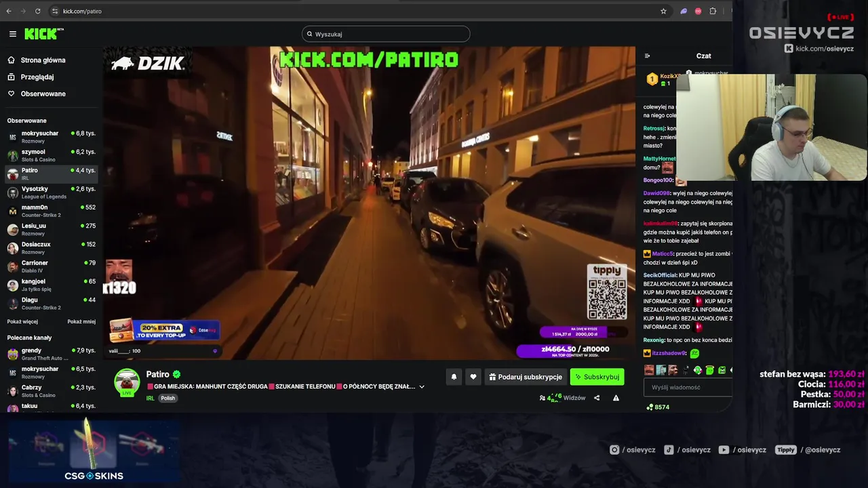Click the Patiro channel name
Image resolution: width=868 pixels, height=488 pixels.
pos(158,374)
